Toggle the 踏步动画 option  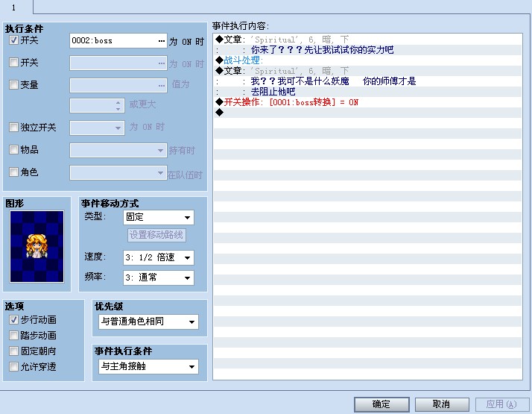[x=13, y=336]
